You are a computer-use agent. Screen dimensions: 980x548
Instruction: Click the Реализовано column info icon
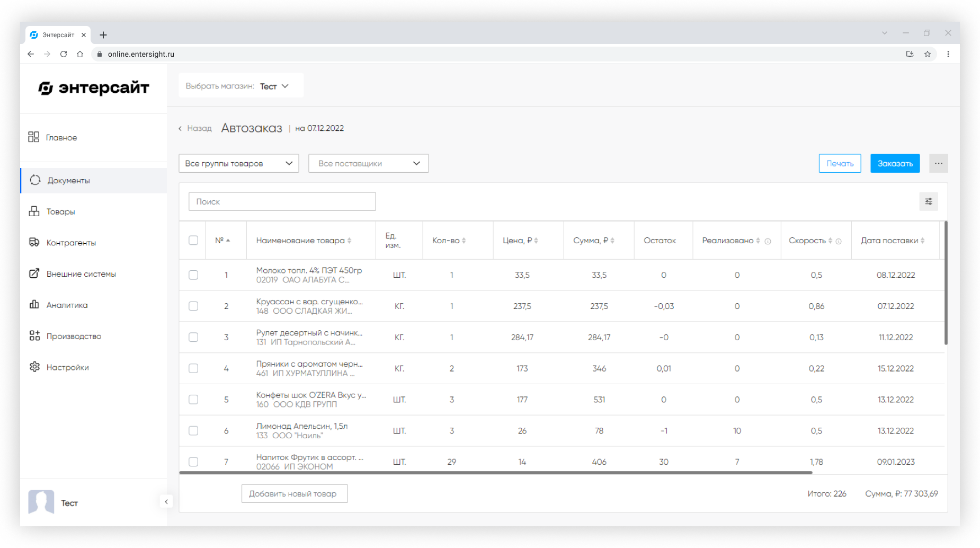pyautogui.click(x=768, y=241)
